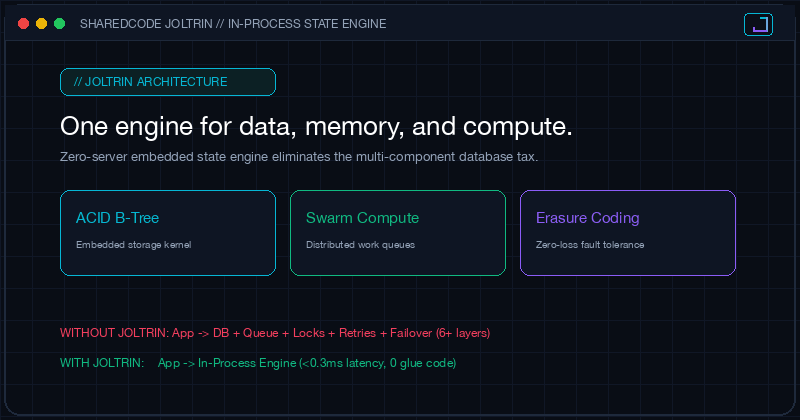Click the green maximize window dot
Screen dimensions: 800x420
[60, 23]
